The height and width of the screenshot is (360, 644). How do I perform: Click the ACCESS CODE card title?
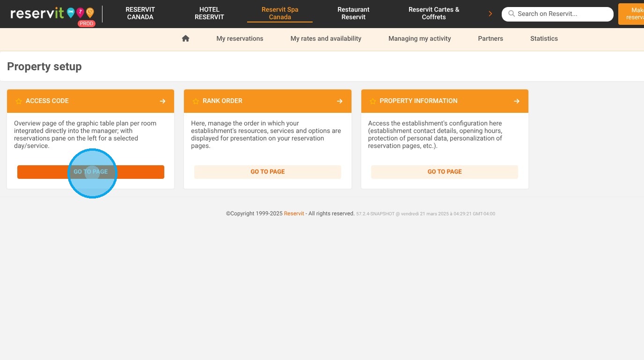pyautogui.click(x=47, y=101)
